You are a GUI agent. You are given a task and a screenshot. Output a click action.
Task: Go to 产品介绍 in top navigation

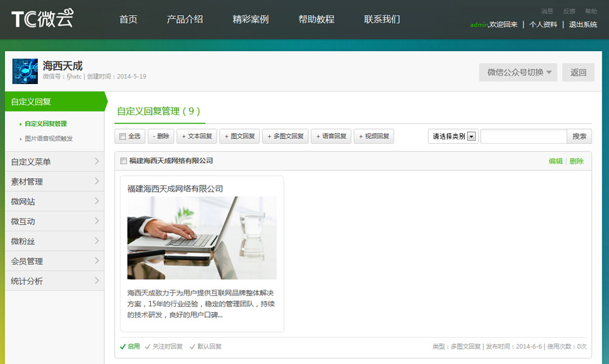point(185,19)
